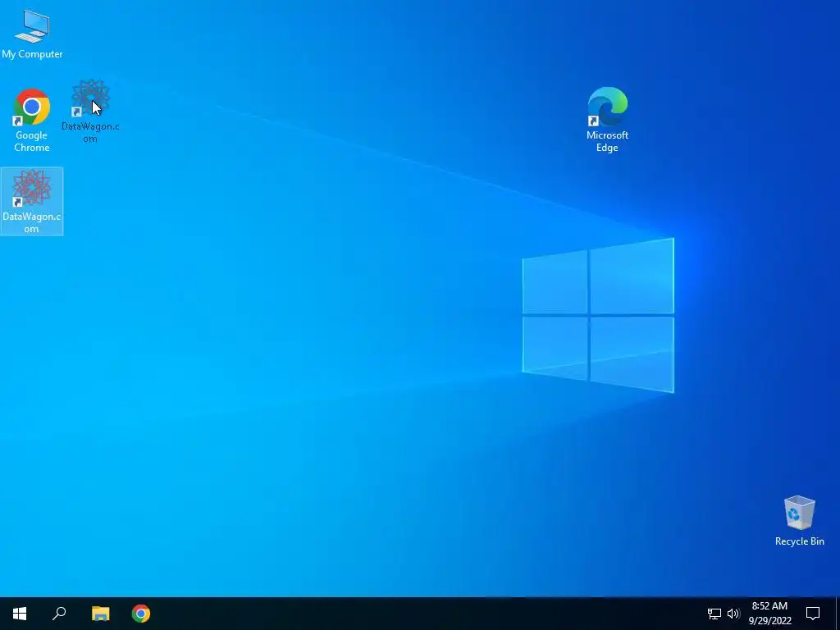The height and width of the screenshot is (630, 840).
Task: Select the My Computer desktop icon
Action: [32, 34]
